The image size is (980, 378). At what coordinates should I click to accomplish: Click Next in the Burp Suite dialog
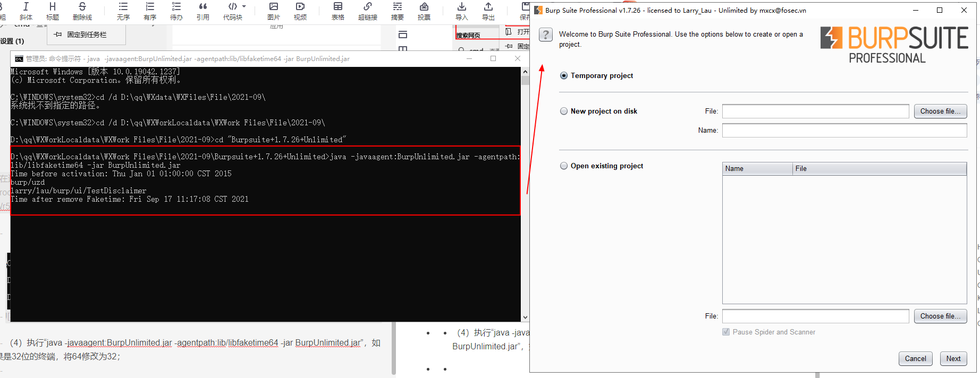[x=953, y=358]
